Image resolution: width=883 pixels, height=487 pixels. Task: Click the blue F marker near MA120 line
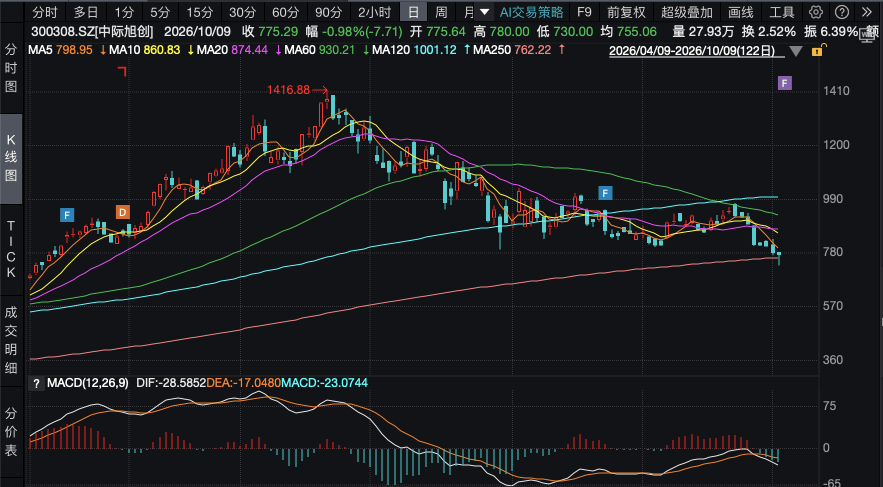(605, 193)
